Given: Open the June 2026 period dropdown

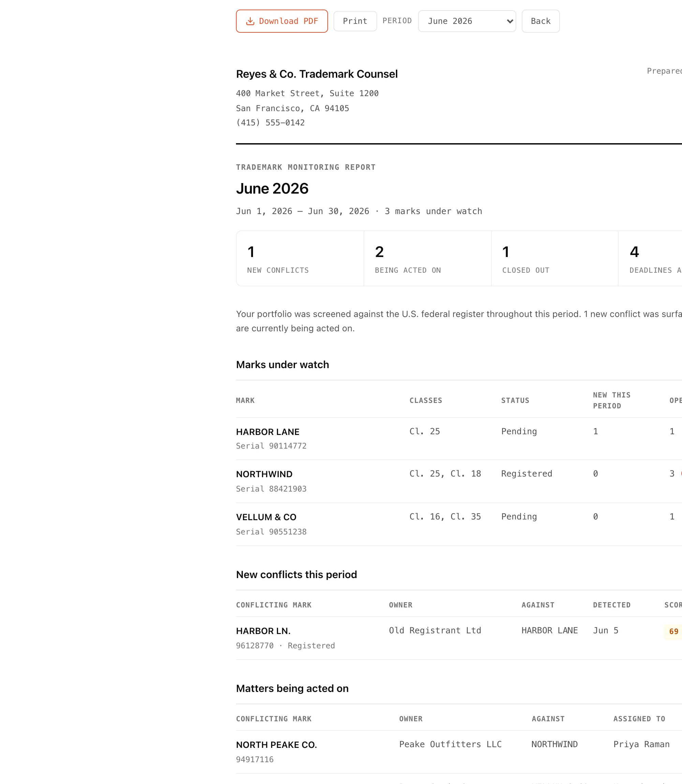Looking at the screenshot, I should pyautogui.click(x=467, y=21).
